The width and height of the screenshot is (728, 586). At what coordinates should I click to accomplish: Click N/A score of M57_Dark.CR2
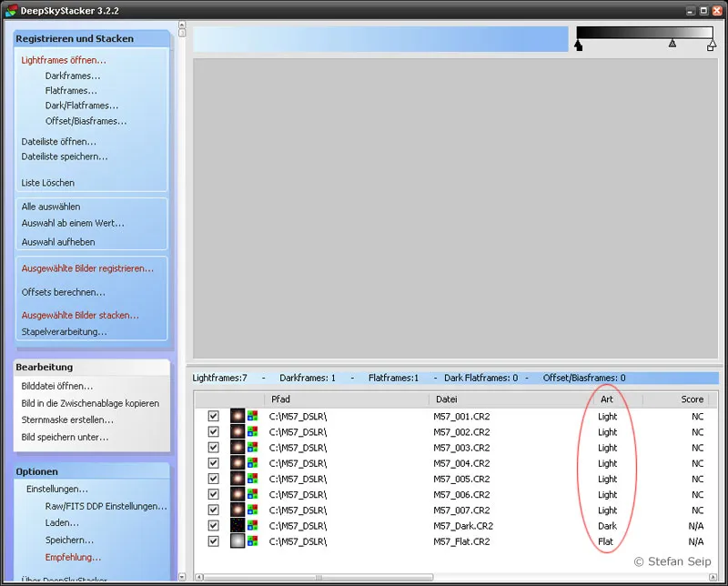(695, 526)
